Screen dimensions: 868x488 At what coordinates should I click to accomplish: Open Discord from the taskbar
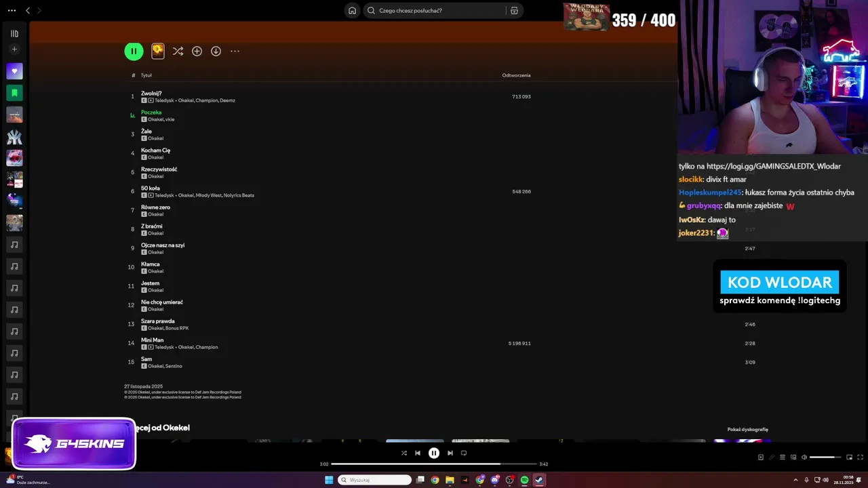click(495, 480)
